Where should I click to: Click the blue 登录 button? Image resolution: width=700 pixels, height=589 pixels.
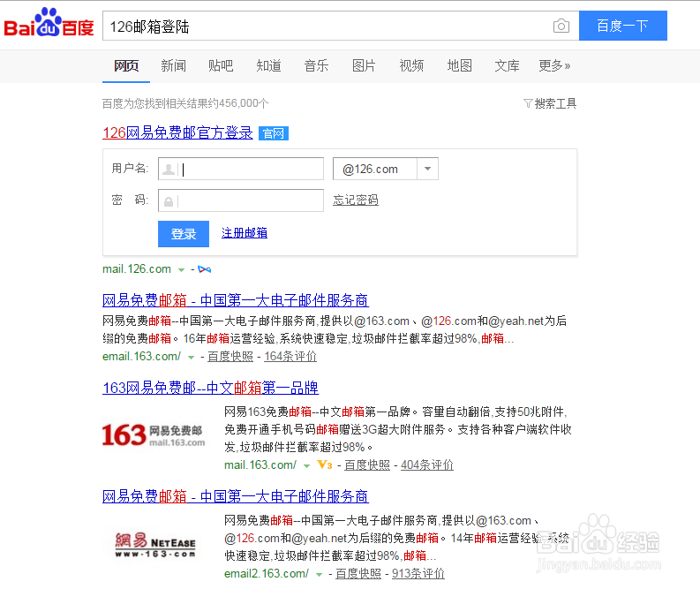pos(184,233)
